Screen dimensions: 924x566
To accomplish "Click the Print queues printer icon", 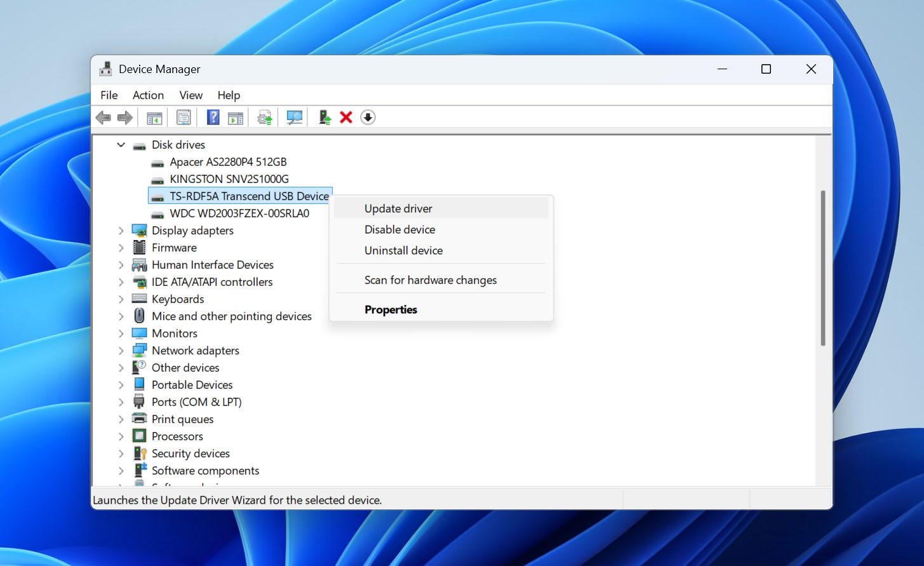I will pos(139,419).
